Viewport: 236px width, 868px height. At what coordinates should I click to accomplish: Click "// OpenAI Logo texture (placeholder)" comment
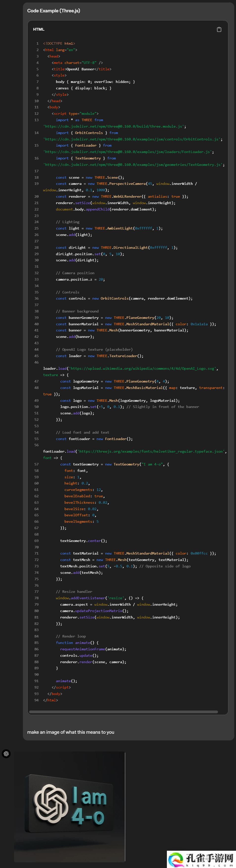(94, 349)
